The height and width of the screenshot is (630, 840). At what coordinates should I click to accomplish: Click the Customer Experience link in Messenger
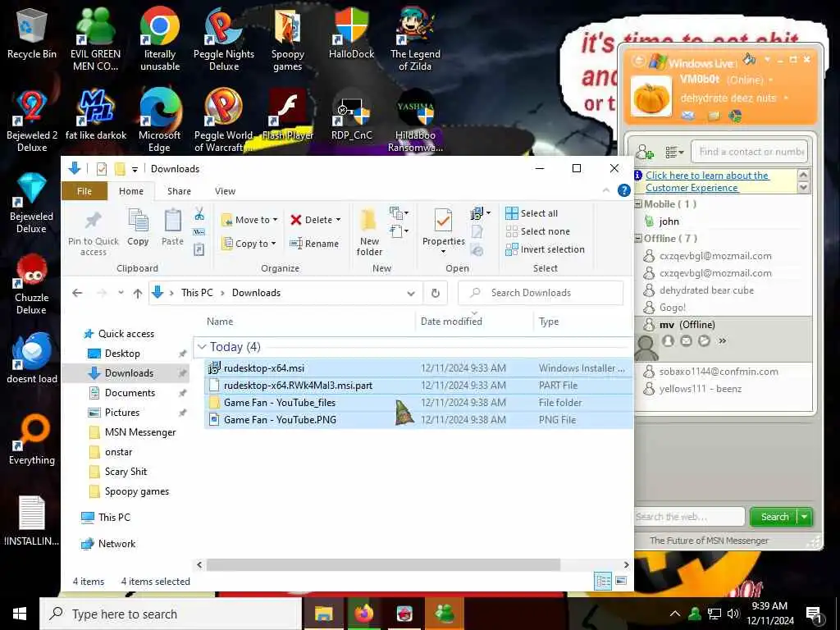click(706, 181)
